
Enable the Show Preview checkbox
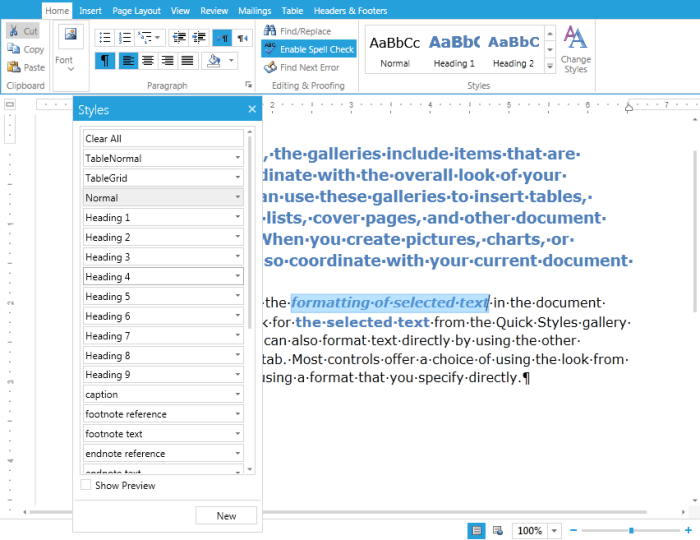point(86,485)
